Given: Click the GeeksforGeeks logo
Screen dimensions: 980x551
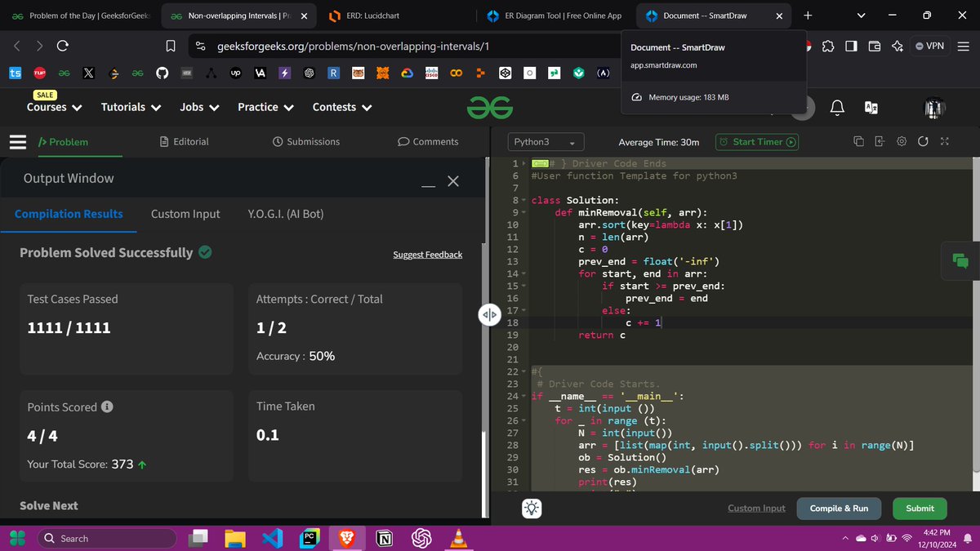Looking at the screenshot, I should [x=490, y=107].
